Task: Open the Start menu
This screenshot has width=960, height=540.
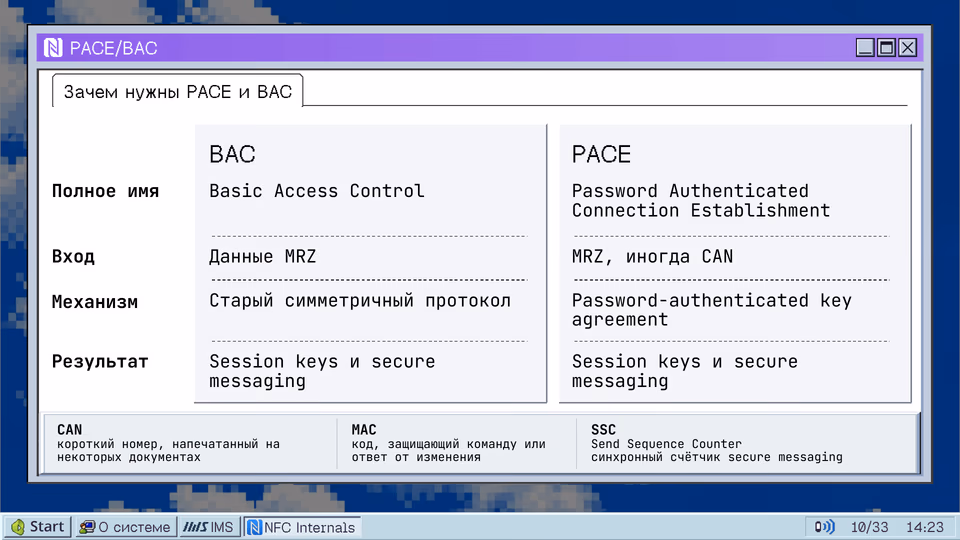Action: [x=38, y=527]
